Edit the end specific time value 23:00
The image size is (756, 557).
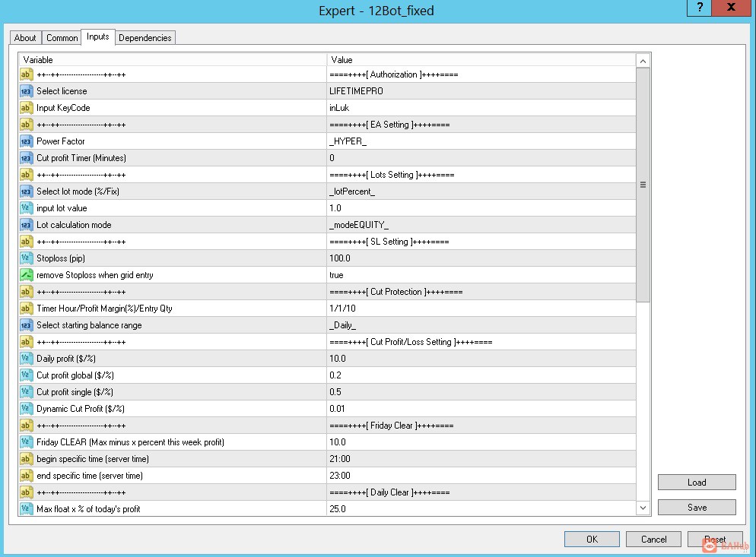tap(481, 476)
